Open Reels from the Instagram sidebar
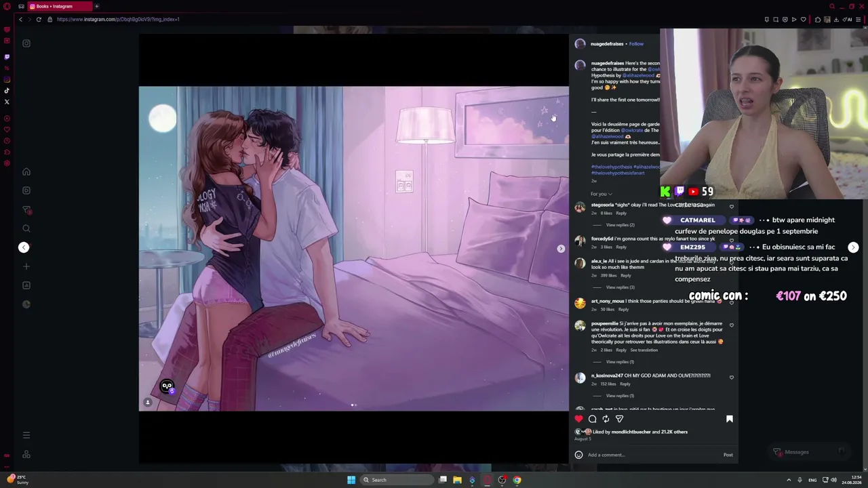This screenshot has width=868, height=488. click(x=26, y=190)
